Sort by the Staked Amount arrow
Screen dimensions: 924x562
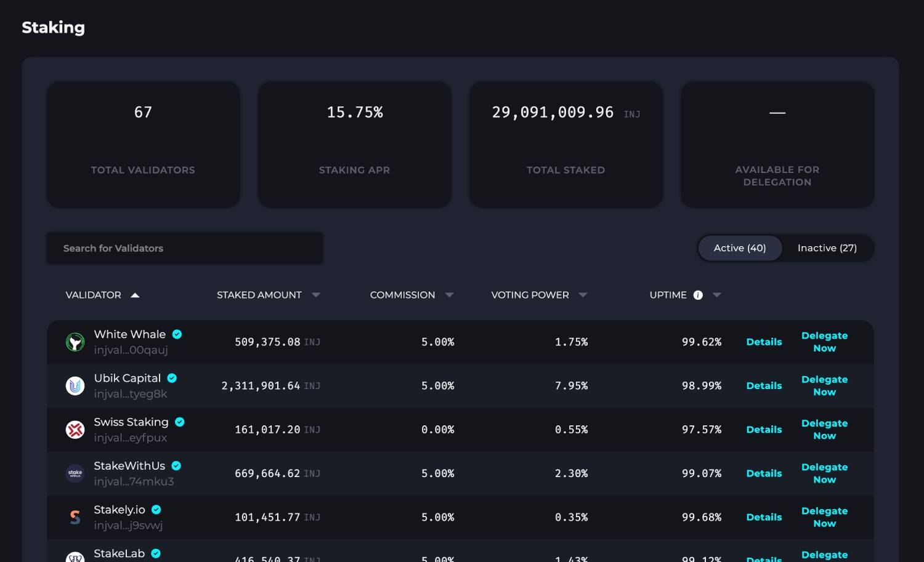coord(316,295)
